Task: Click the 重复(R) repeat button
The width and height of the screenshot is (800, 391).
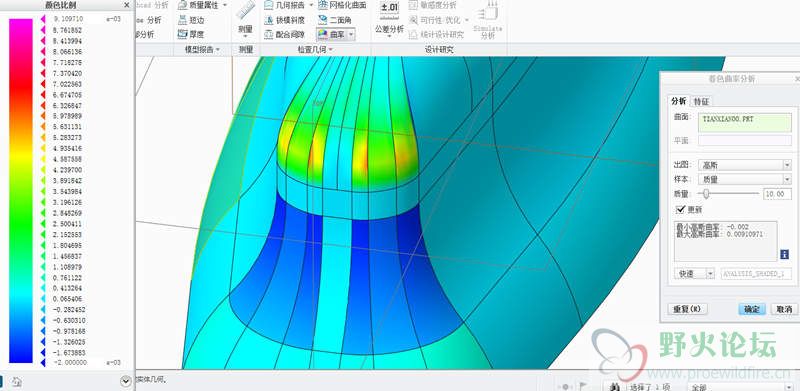Action: point(687,309)
